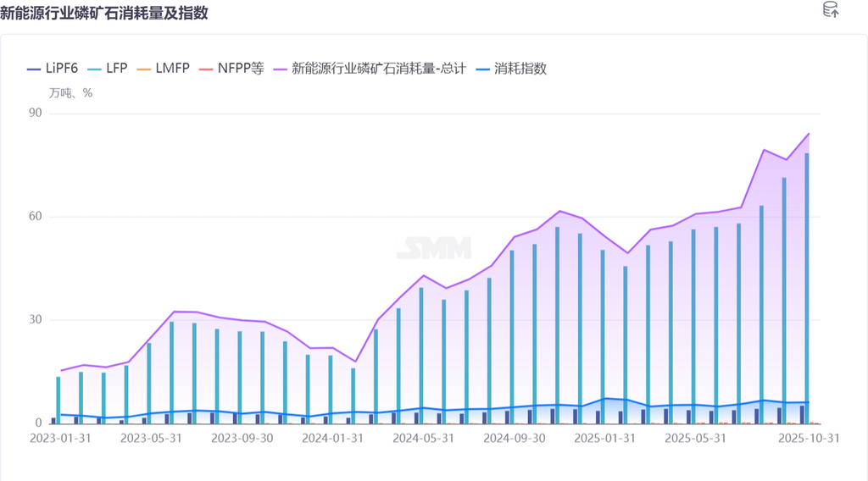The height and width of the screenshot is (481, 868).
Task: Click the 2023-09-30 x-axis date label
Action: pos(242,439)
